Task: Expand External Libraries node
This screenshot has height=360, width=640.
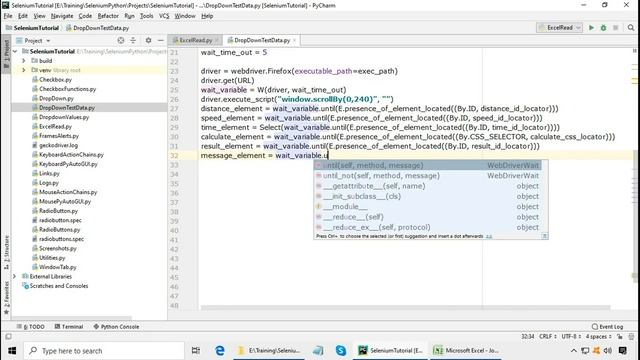Action: tap(15, 276)
